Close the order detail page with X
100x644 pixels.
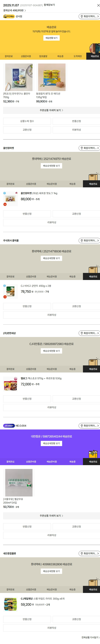(x=98, y=5)
